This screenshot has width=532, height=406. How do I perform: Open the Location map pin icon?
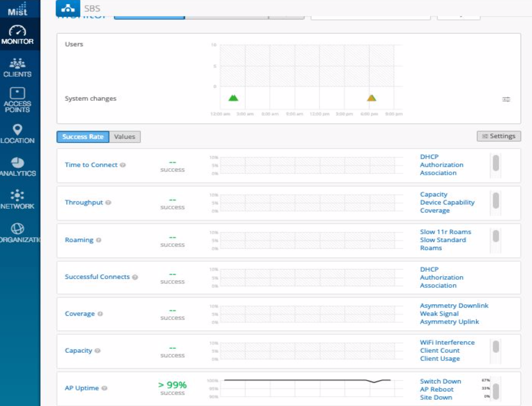pos(17,130)
